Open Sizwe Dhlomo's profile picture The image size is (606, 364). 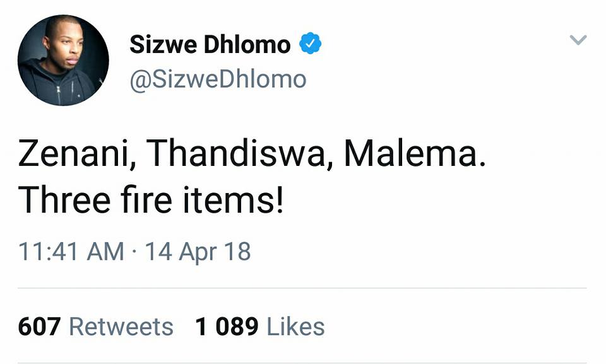click(x=63, y=61)
